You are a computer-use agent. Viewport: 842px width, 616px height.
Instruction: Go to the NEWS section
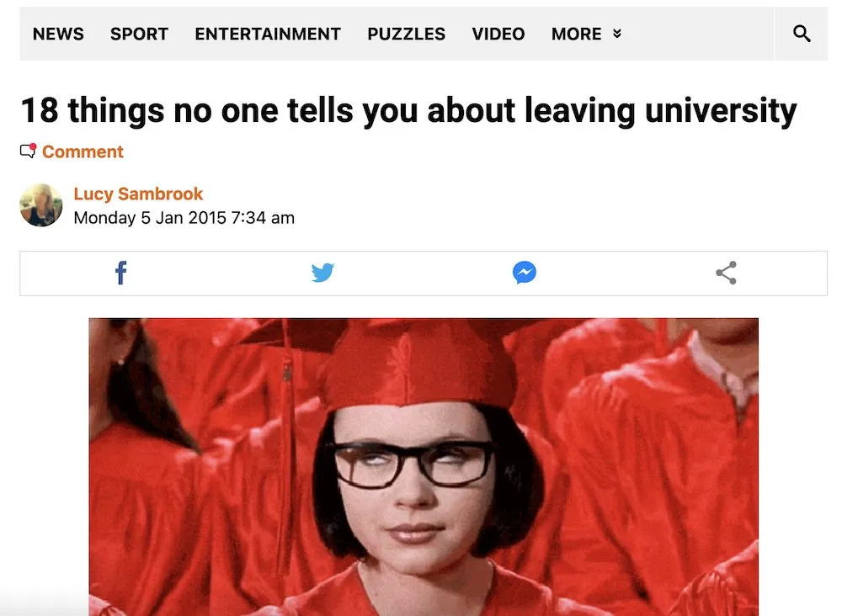(58, 34)
